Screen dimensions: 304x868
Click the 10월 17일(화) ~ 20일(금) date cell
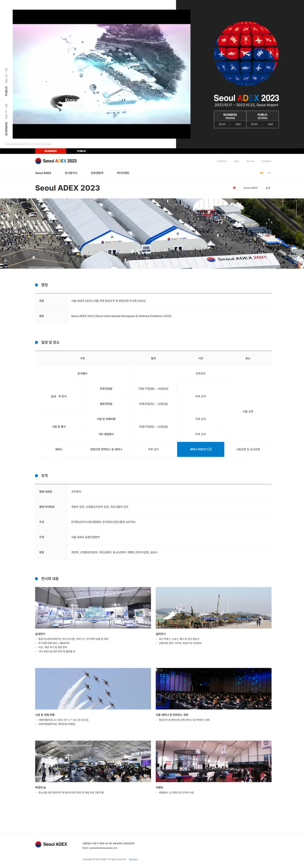153,388
